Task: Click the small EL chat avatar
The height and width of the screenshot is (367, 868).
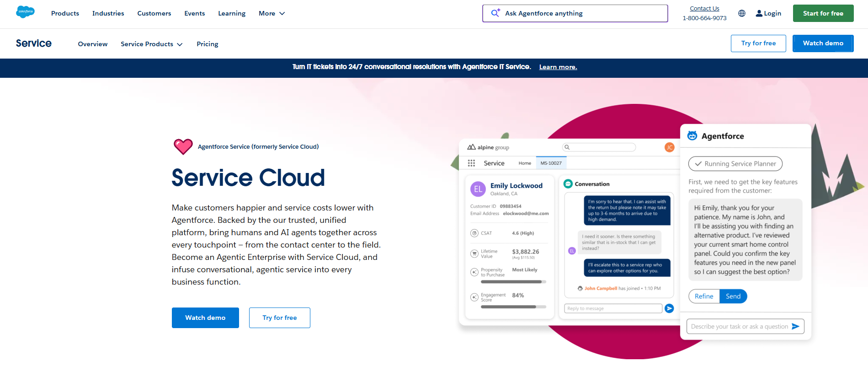Action: [572, 251]
